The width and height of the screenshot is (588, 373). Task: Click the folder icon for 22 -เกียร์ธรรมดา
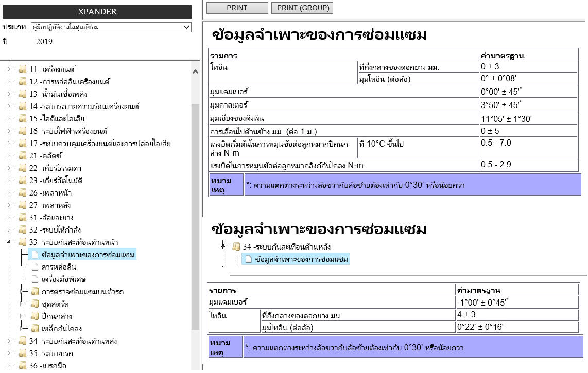click(23, 168)
